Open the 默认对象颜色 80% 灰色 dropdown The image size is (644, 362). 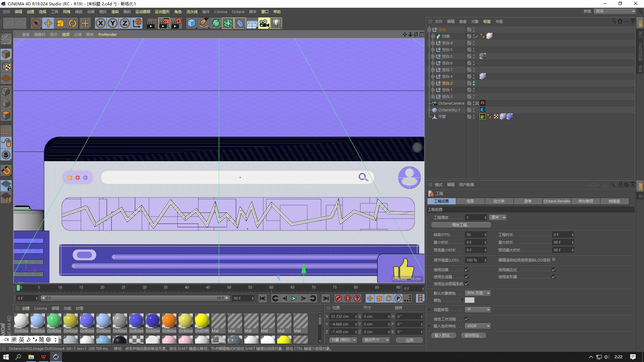tap(478, 293)
